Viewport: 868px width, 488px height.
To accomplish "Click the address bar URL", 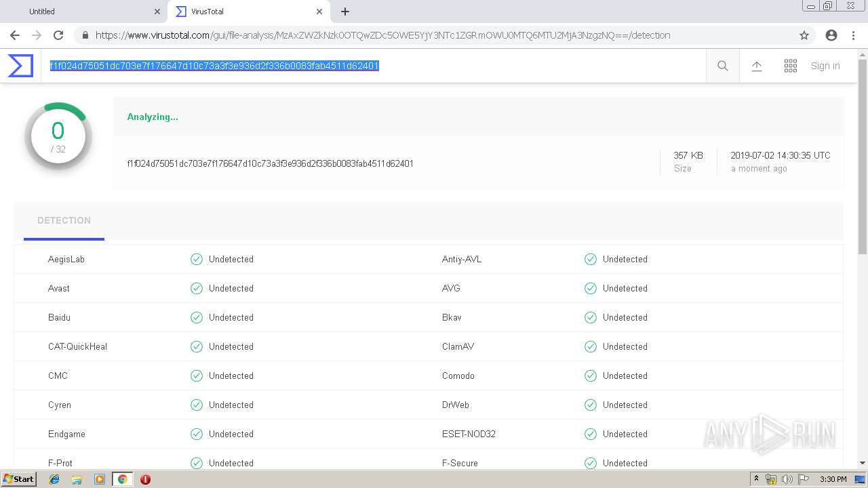I will [x=382, y=35].
